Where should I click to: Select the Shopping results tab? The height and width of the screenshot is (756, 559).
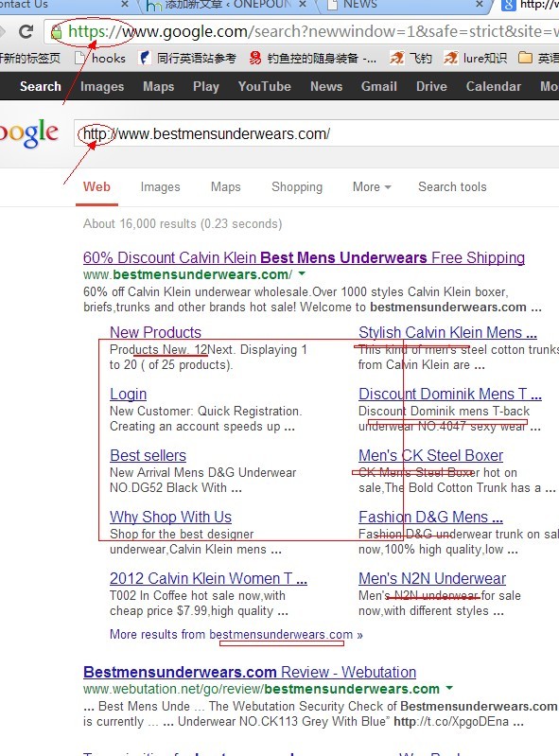click(297, 187)
